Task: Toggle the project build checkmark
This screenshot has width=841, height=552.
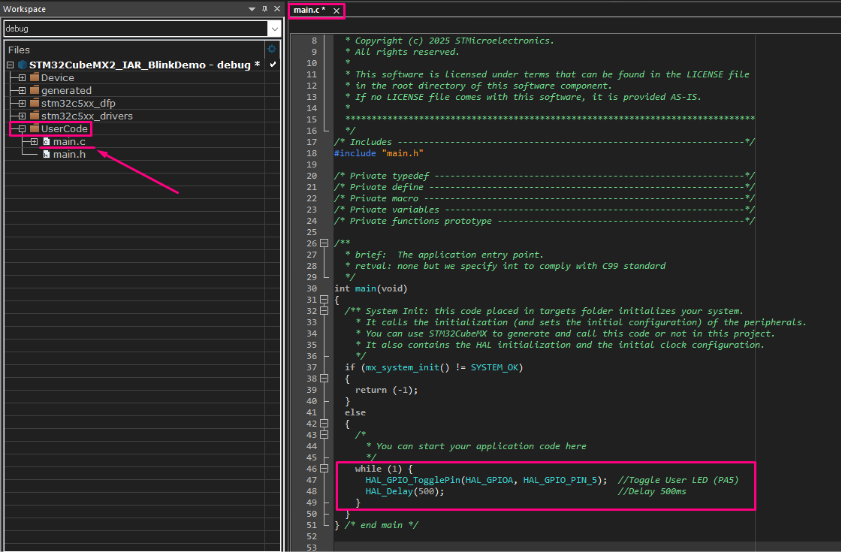Action: point(272,64)
